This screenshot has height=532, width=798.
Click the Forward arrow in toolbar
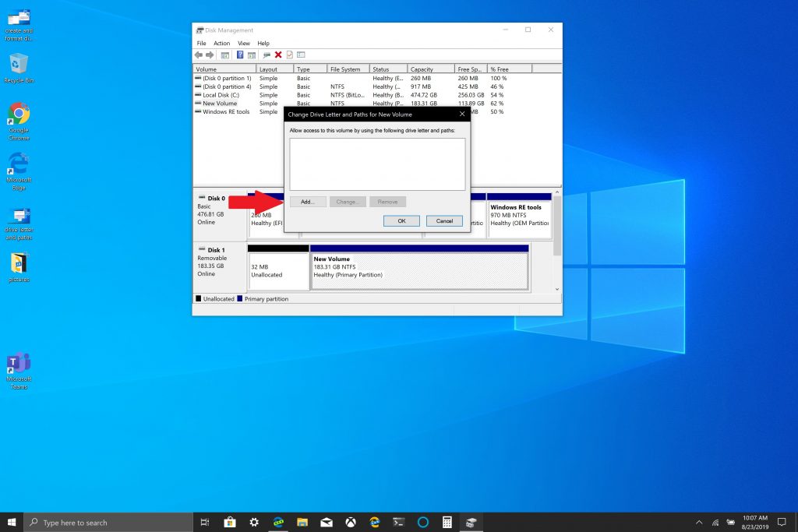pyautogui.click(x=210, y=55)
